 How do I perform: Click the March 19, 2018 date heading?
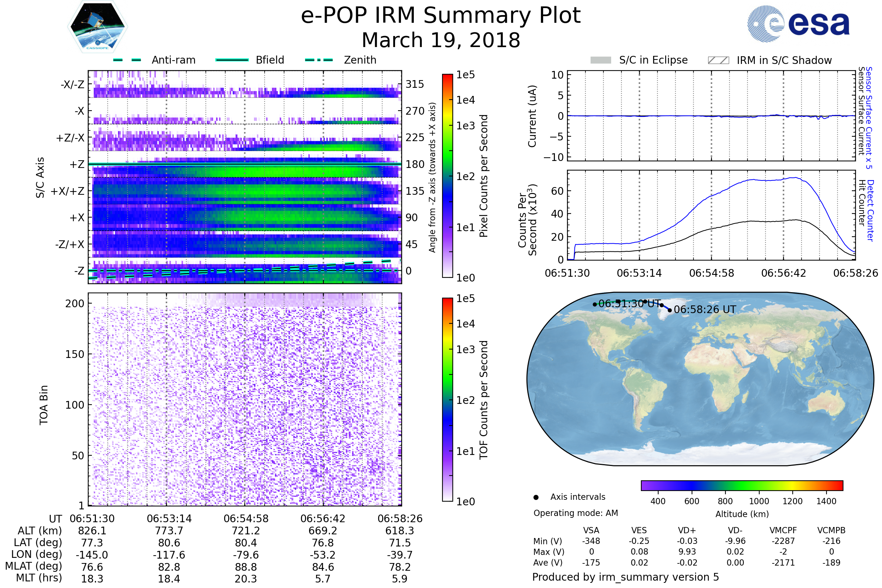coord(441,40)
